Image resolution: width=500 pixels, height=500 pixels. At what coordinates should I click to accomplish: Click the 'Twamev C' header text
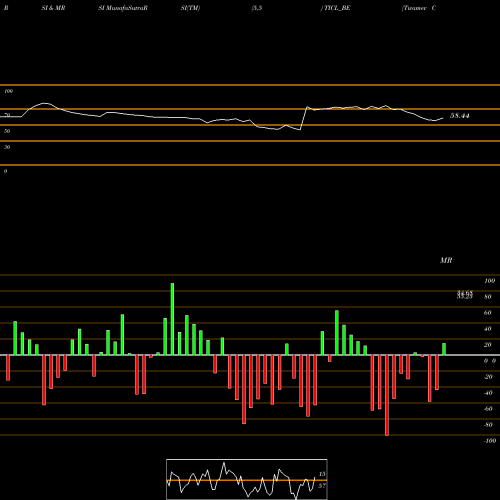click(x=419, y=8)
